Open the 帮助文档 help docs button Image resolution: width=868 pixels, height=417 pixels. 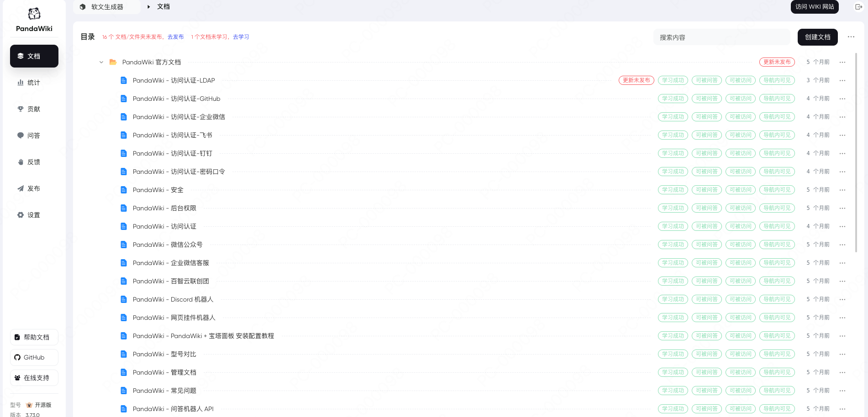(x=34, y=337)
